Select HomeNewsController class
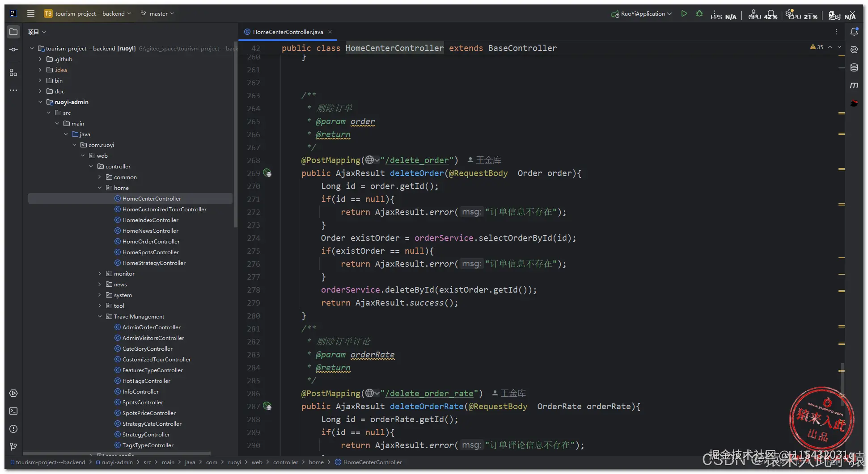The width and height of the screenshot is (868, 474). 150,231
